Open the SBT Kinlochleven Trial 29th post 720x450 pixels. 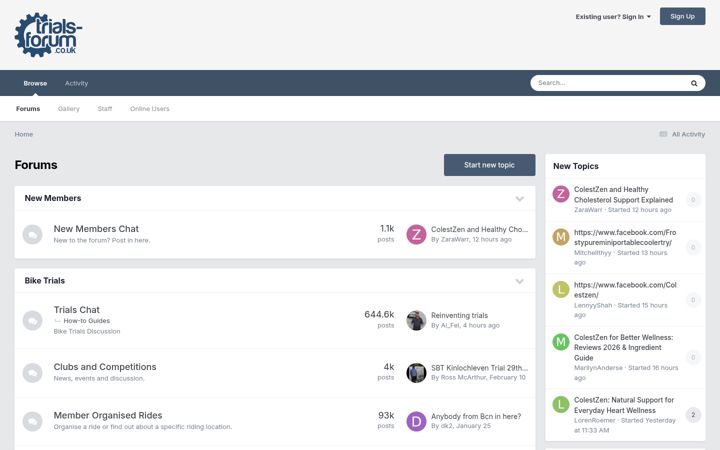pyautogui.click(x=479, y=368)
